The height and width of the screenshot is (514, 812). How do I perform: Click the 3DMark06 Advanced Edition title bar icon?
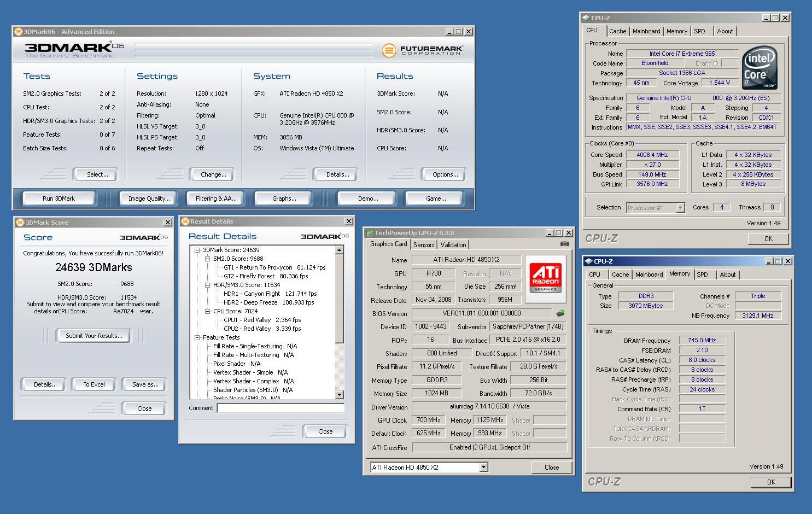(x=18, y=32)
